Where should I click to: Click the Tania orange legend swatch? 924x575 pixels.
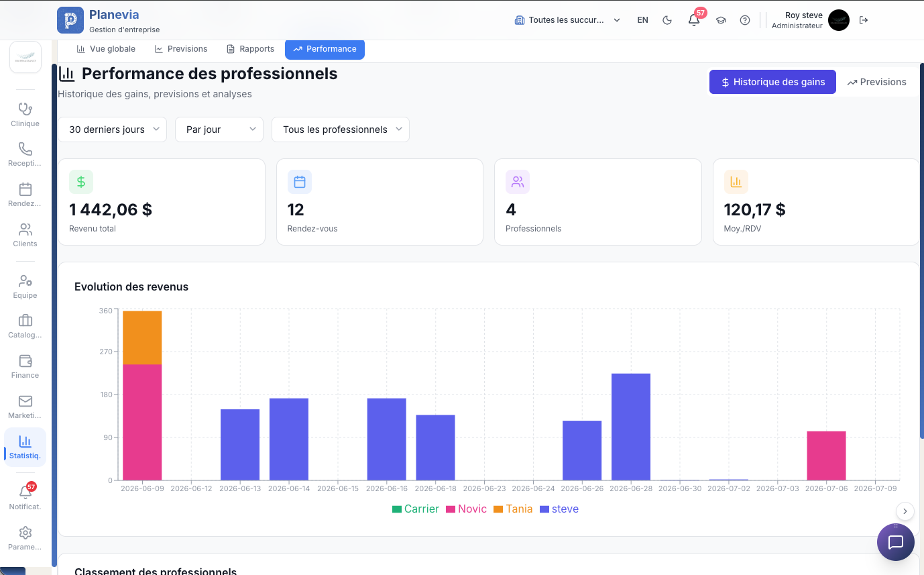coord(498,509)
